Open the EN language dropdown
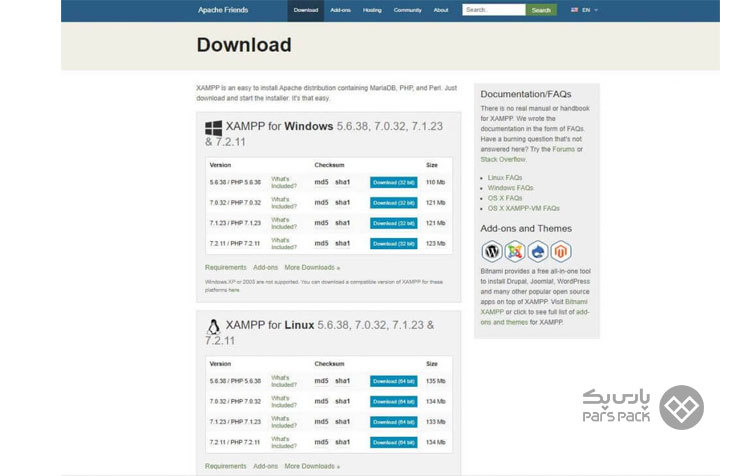750x476 pixels. [589, 10]
